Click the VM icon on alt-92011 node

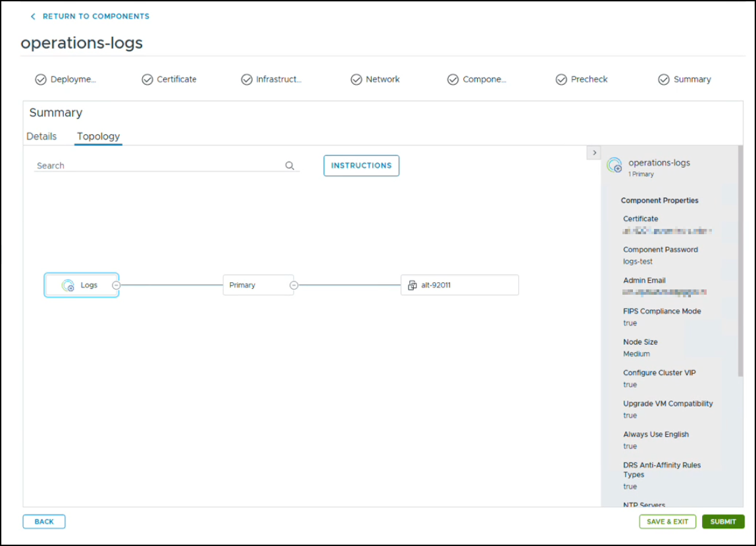[413, 285]
